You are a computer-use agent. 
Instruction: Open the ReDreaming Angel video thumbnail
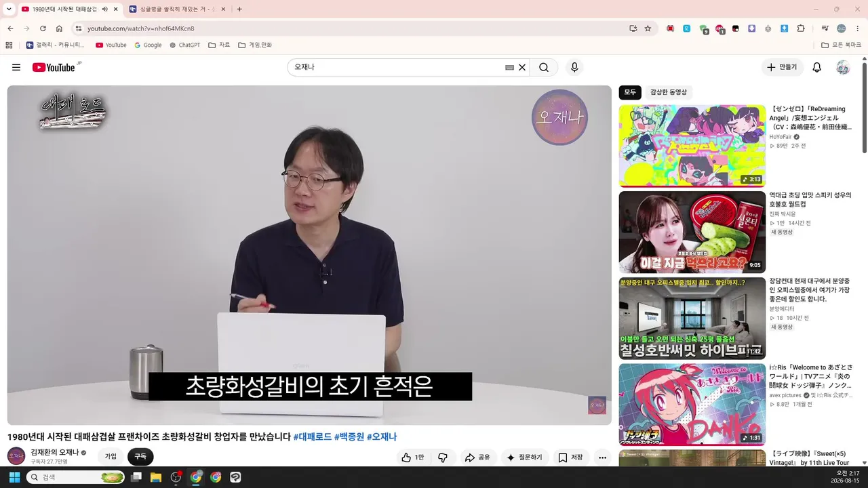(692, 146)
